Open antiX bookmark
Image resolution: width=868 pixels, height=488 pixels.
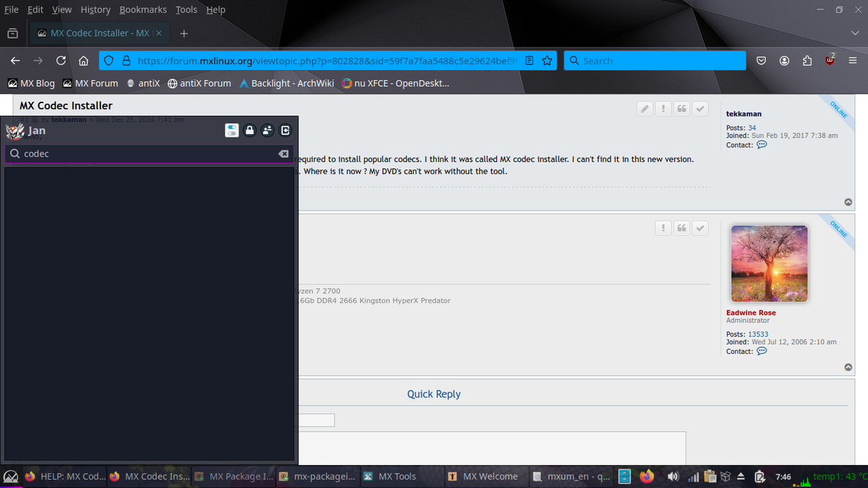143,83
